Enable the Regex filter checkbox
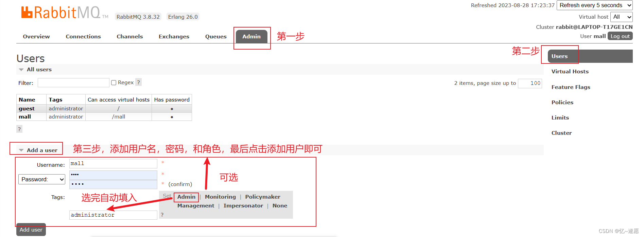This screenshot has height=237, width=644. coord(114,83)
